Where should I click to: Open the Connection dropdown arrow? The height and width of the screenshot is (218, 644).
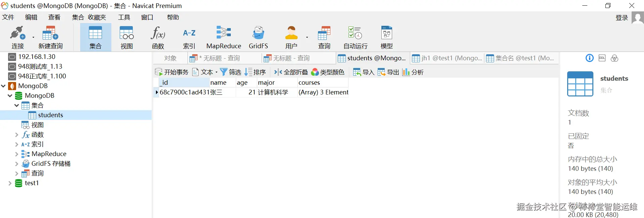point(33,38)
